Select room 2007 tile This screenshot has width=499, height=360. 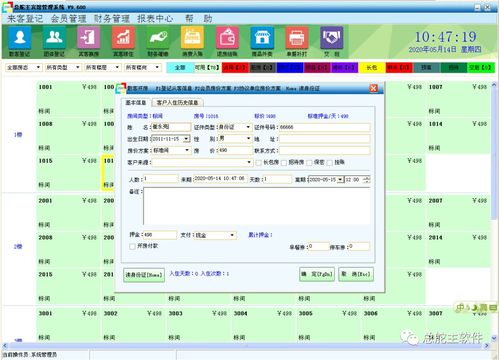(x=459, y=213)
